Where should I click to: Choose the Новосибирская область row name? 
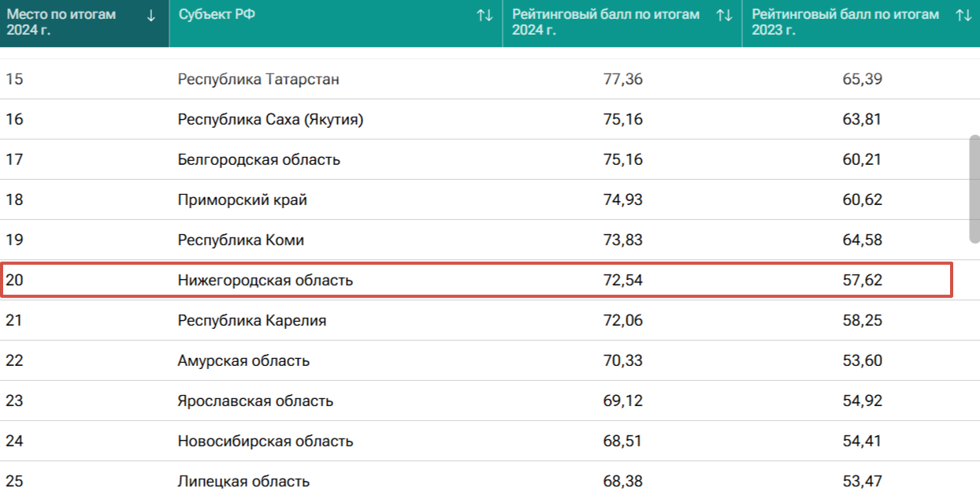coord(265,442)
